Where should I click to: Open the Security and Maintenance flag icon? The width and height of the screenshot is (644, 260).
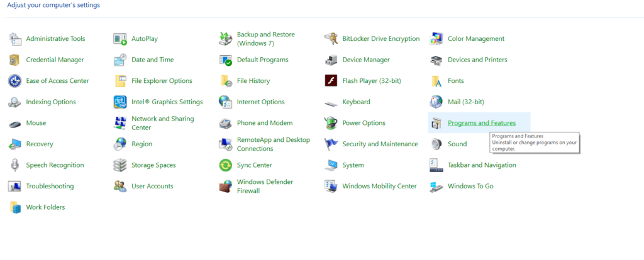coord(331,144)
